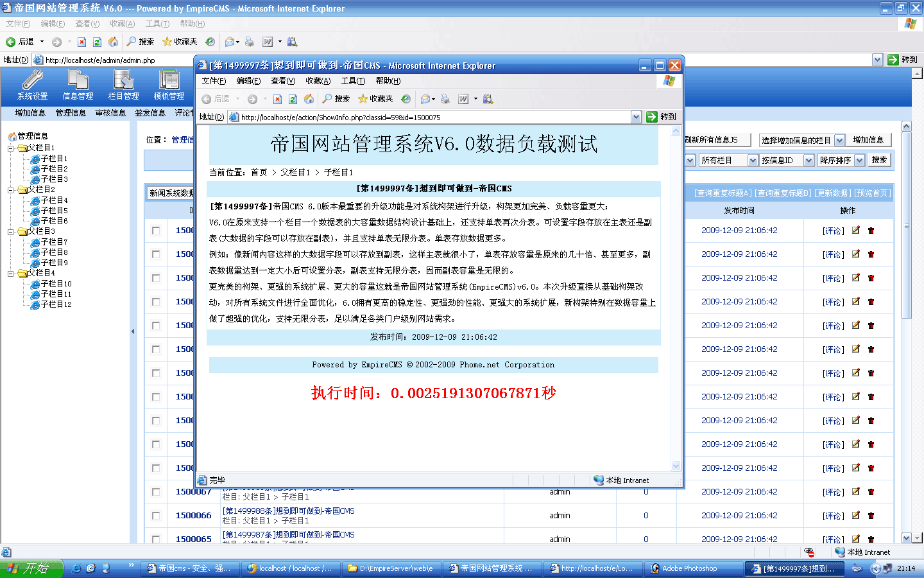Click the 信息管理 toolbar icon
Screen dimensions: 924x578
pos(78,85)
